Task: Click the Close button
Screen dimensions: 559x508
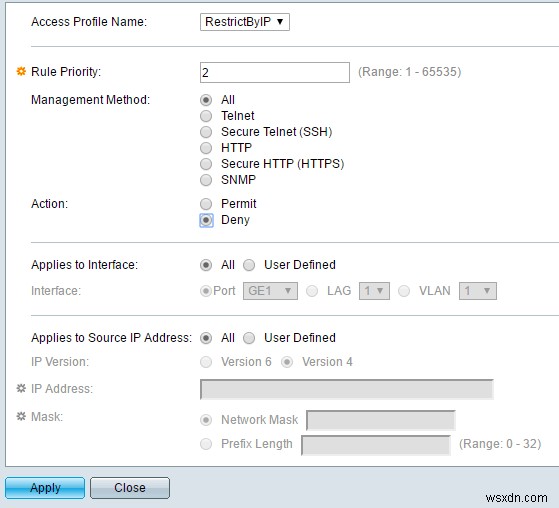Action: 130,488
